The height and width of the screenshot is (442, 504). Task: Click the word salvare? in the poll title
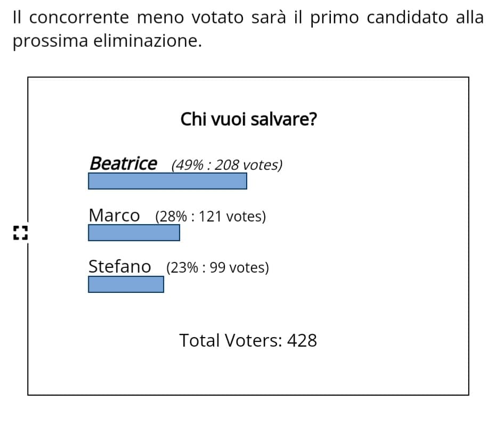point(284,119)
